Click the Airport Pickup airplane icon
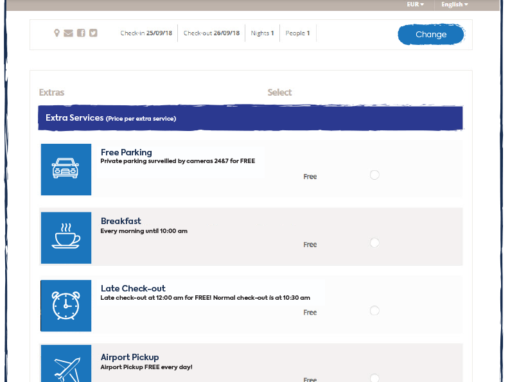This screenshot has height=382, width=510. pyautogui.click(x=66, y=363)
